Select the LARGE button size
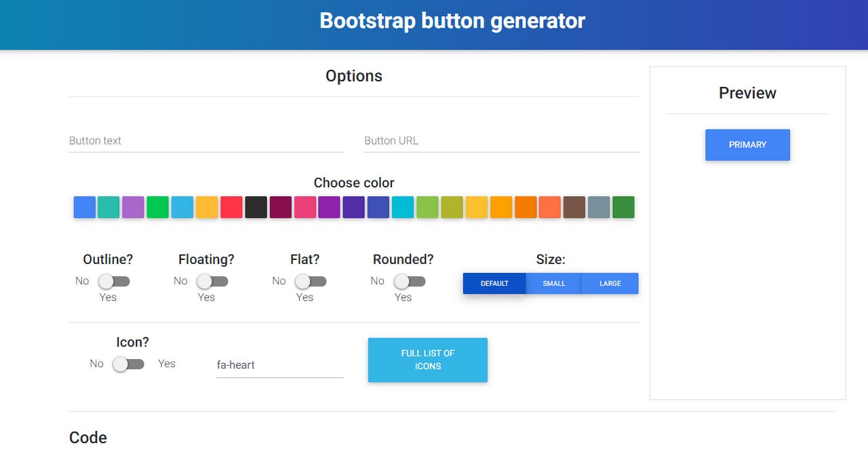The image size is (868, 450). pyautogui.click(x=610, y=283)
